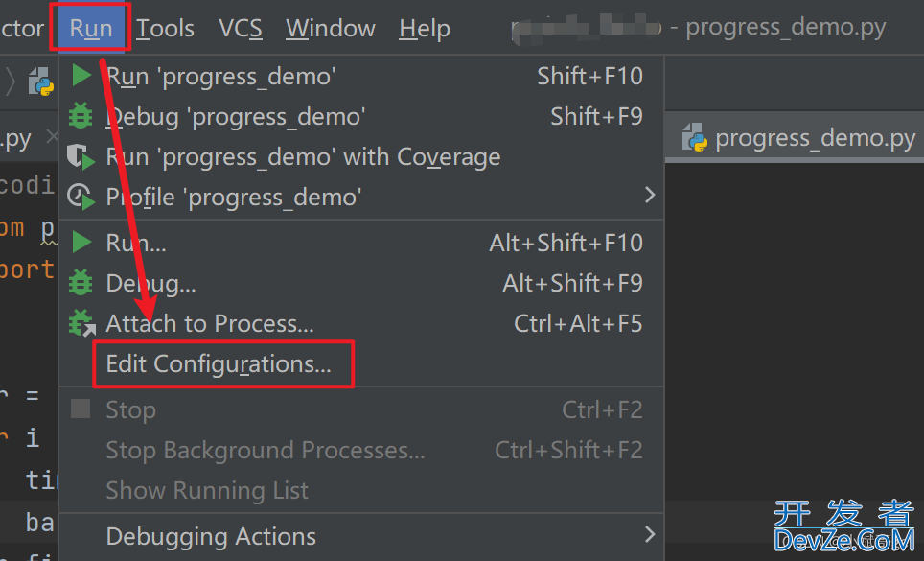924x561 pixels.
Task: Click the gray Stop square icon
Action: (x=81, y=409)
